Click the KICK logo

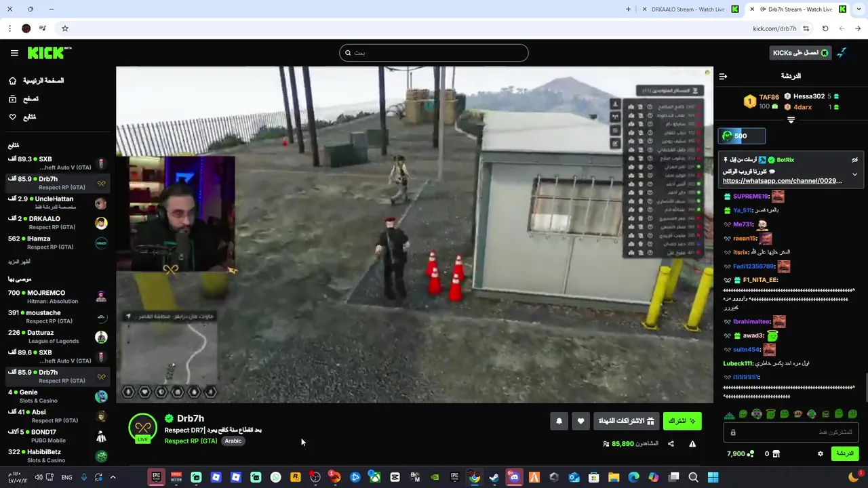tap(49, 53)
